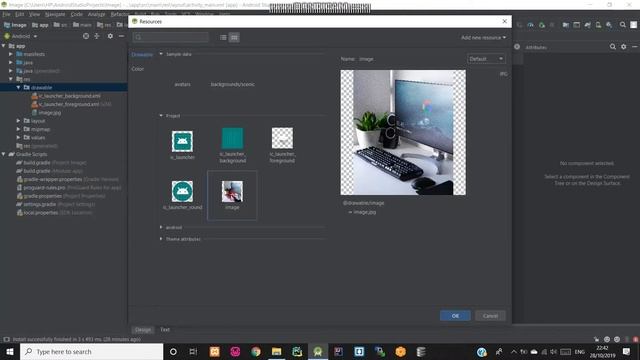Screen dimensions: 640x360
Task: Select image.jpg in project tree
Action: (x=46, y=113)
